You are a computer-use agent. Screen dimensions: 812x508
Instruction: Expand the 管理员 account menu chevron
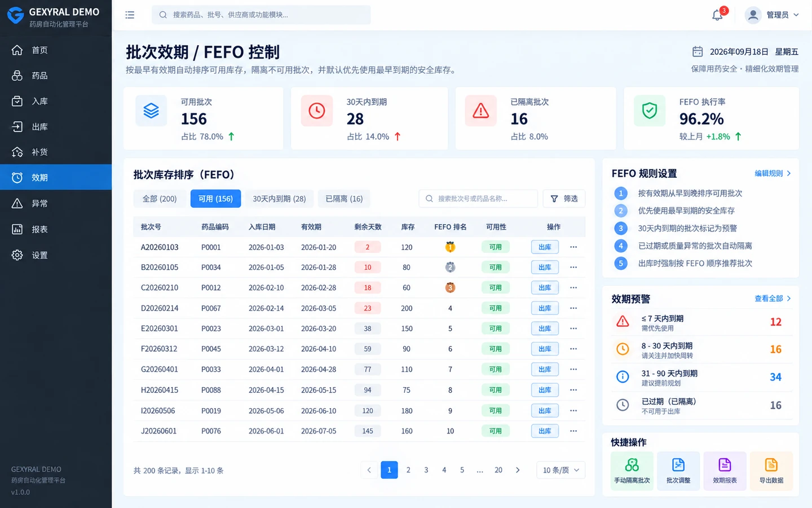[796, 15]
